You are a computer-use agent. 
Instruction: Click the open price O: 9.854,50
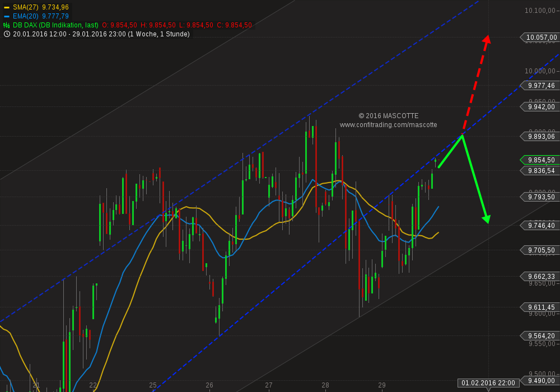(120, 25)
